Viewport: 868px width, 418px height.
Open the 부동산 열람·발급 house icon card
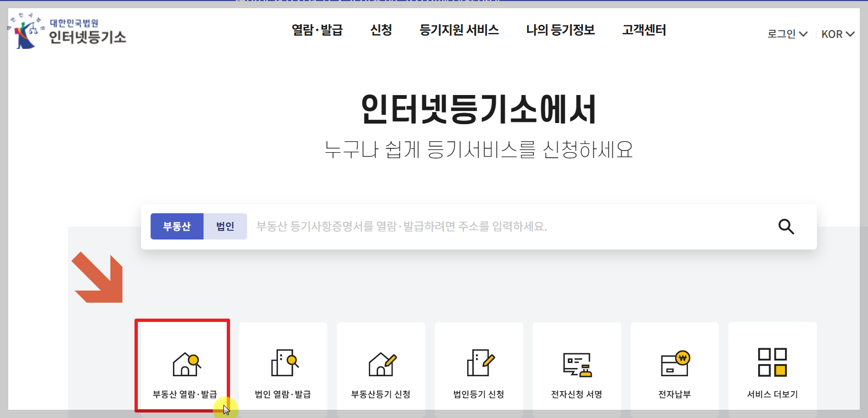(185, 370)
